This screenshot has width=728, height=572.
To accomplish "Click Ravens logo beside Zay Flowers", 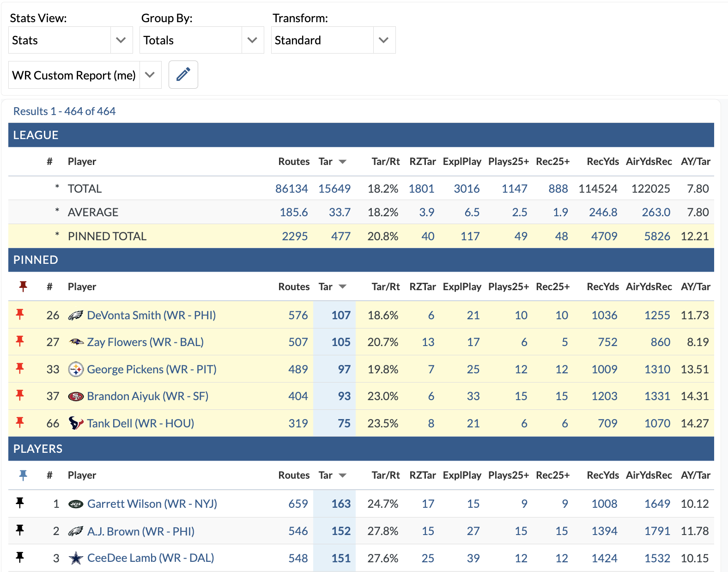I will point(76,342).
